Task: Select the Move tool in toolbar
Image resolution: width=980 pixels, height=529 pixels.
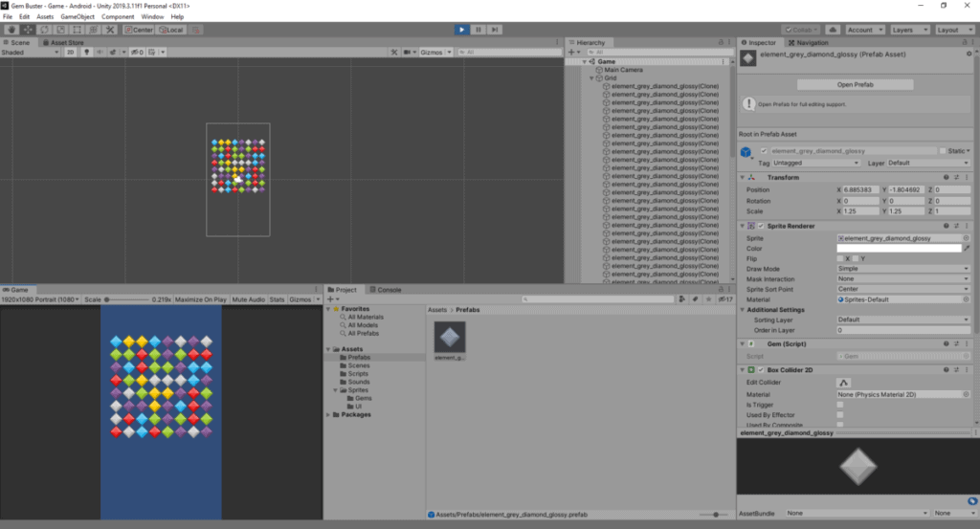Action: [27, 30]
